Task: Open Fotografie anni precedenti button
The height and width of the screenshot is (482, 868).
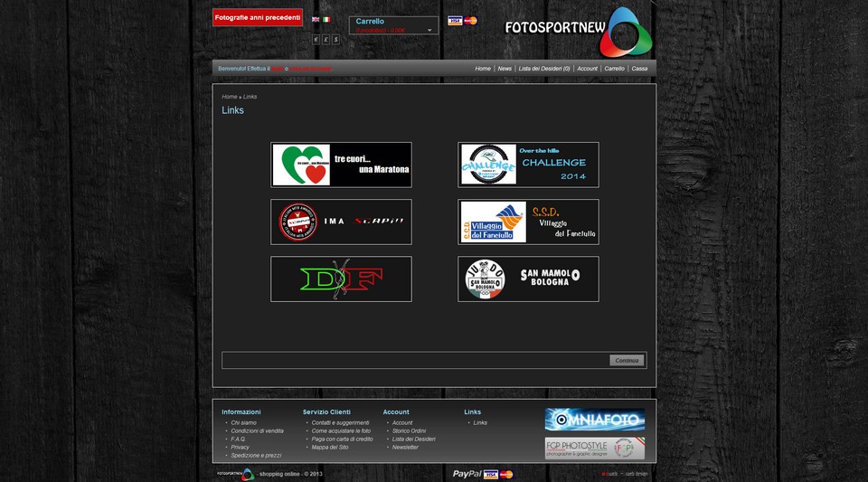Action: click(258, 18)
